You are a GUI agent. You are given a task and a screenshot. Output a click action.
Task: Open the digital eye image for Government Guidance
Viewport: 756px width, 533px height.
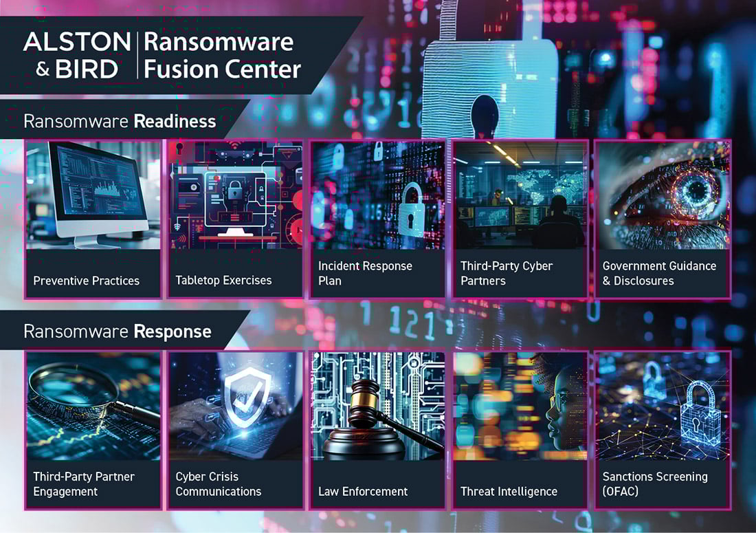[x=662, y=195]
